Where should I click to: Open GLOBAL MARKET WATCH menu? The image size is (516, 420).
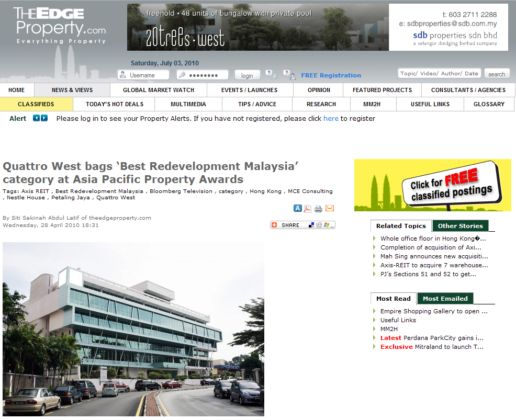[158, 90]
